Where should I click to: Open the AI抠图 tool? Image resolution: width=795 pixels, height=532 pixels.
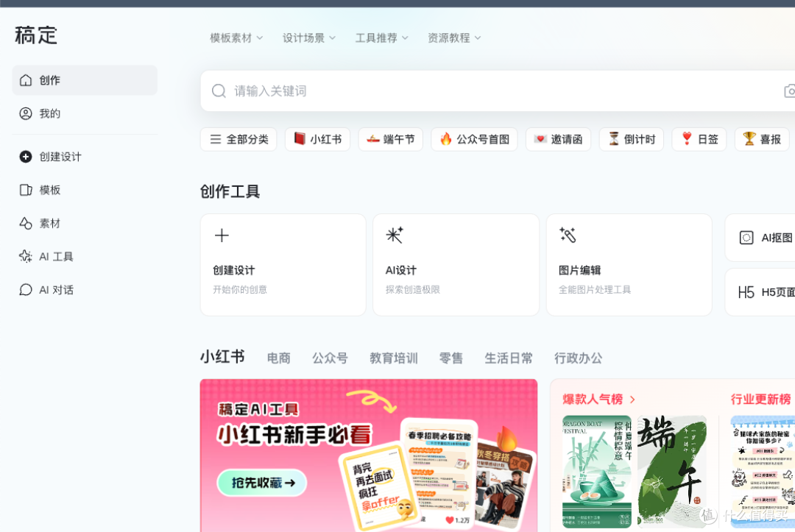tap(760, 238)
